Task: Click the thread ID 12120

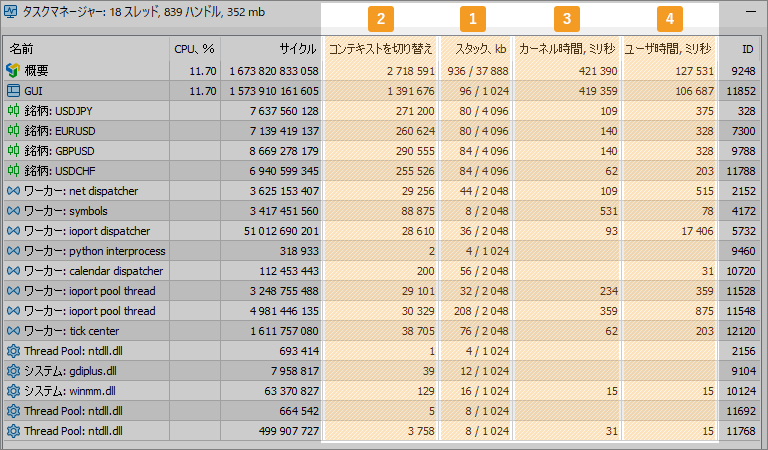Action: pyautogui.click(x=741, y=331)
